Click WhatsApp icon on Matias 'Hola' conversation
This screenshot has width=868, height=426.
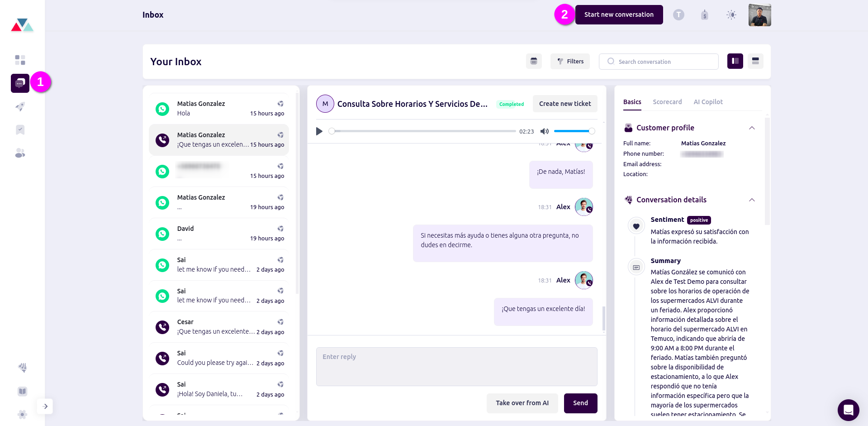[x=162, y=109]
